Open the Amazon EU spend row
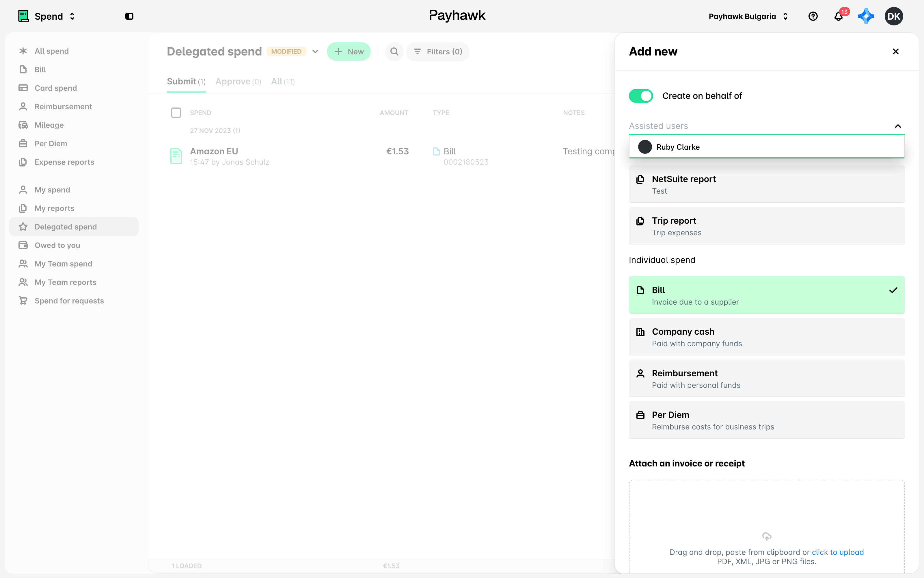924x578 pixels. [x=382, y=156]
